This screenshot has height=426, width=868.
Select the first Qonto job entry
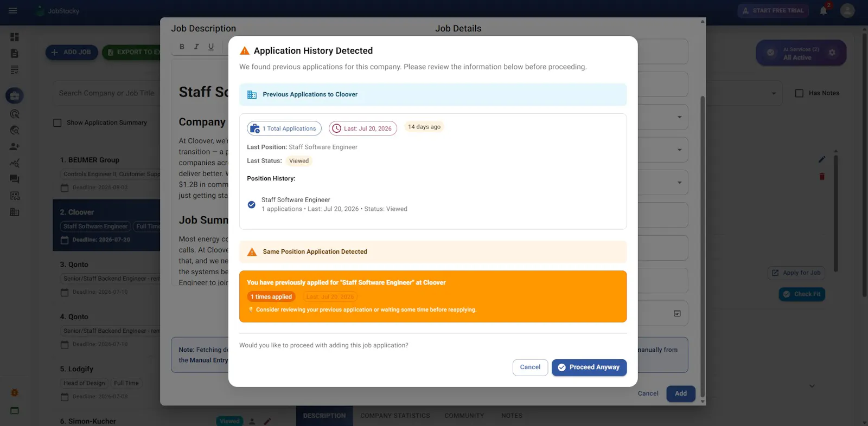[x=107, y=277]
